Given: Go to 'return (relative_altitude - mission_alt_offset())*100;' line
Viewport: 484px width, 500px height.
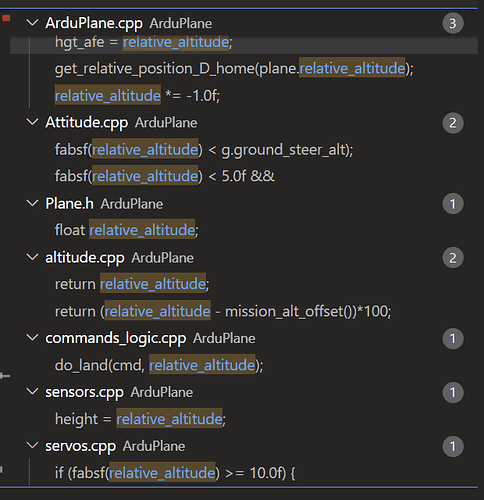Looking at the screenshot, I should [223, 312].
